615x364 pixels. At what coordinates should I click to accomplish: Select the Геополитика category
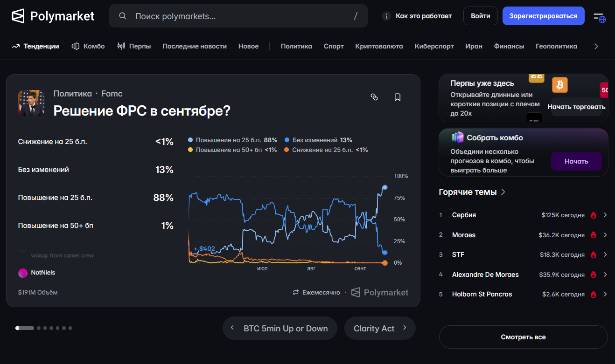(x=556, y=46)
